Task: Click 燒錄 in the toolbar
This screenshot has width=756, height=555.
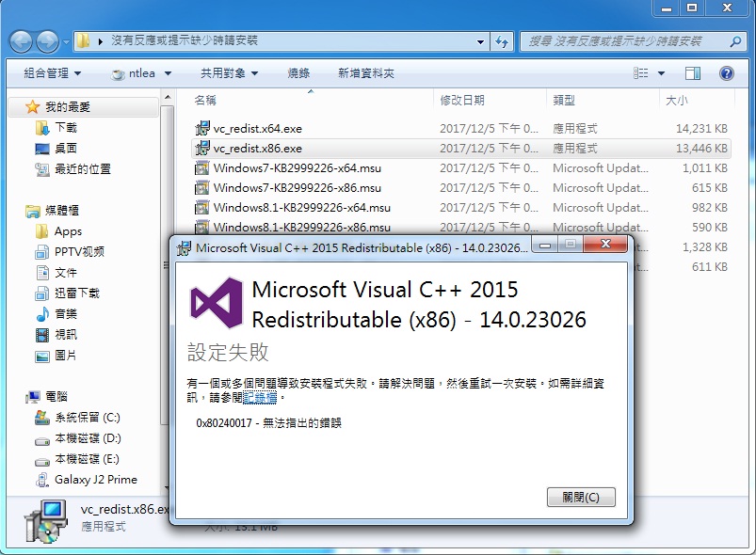Action: [298, 73]
